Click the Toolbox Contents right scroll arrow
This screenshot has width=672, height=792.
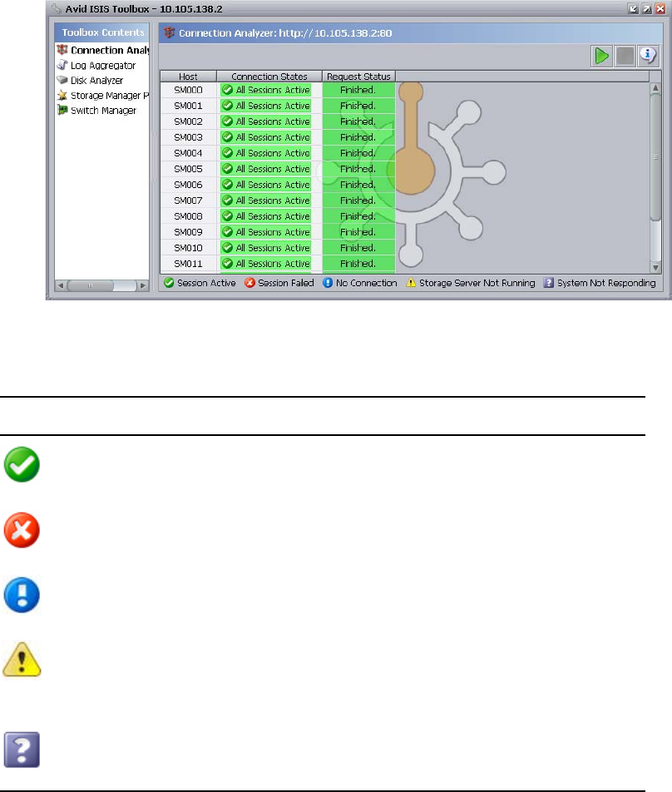coord(143,285)
